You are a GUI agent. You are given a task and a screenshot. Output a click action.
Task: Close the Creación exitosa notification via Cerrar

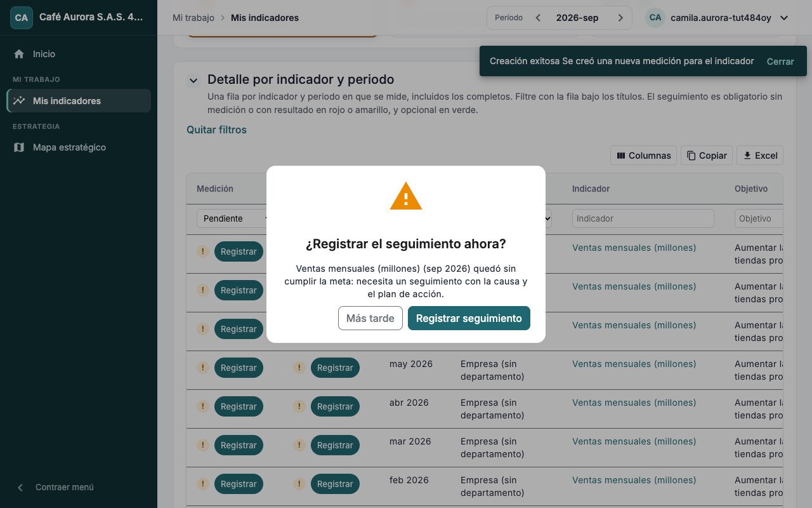click(x=780, y=62)
